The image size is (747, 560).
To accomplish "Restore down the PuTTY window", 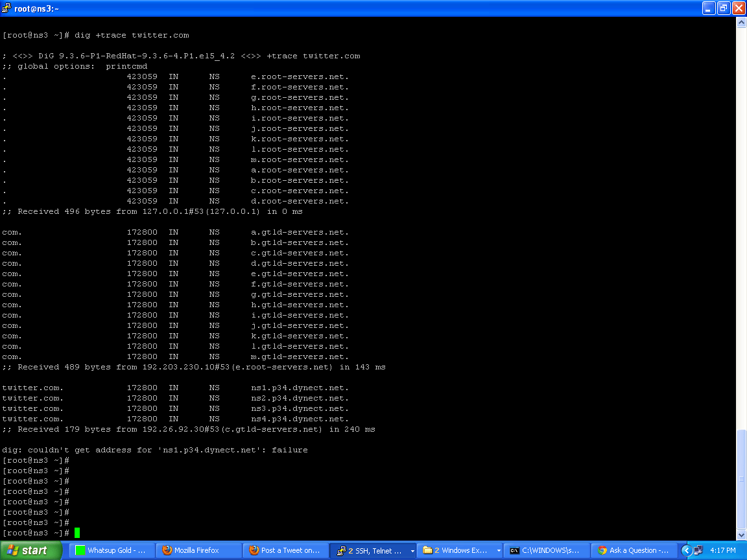I will pyautogui.click(x=724, y=8).
